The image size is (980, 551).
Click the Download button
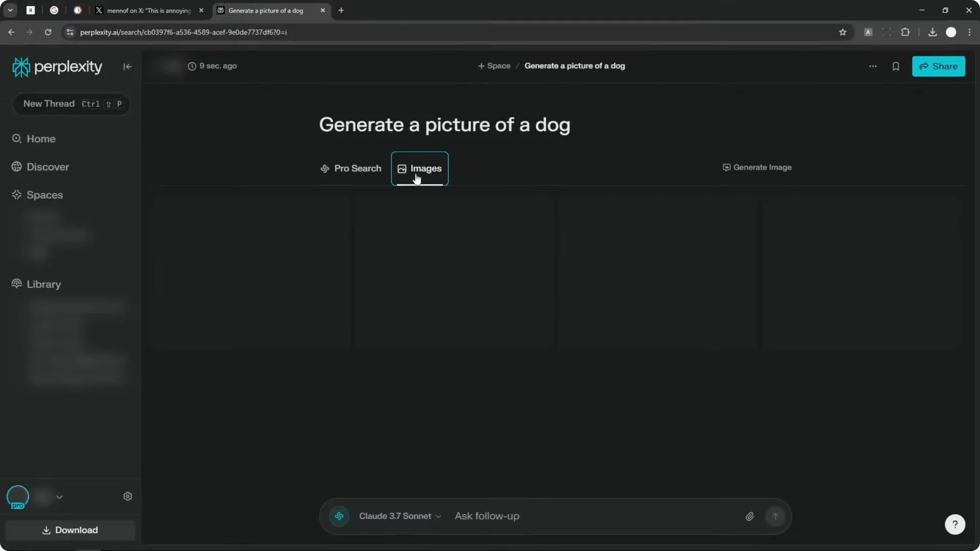pyautogui.click(x=70, y=530)
